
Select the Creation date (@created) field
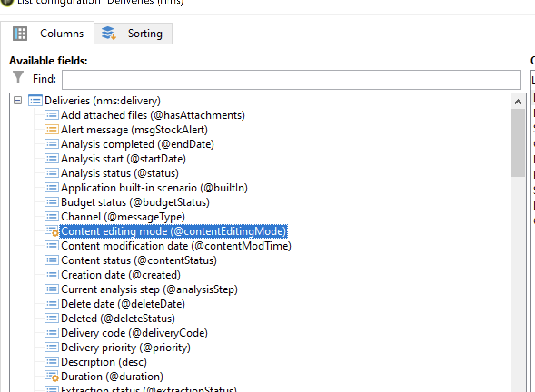[120, 275]
